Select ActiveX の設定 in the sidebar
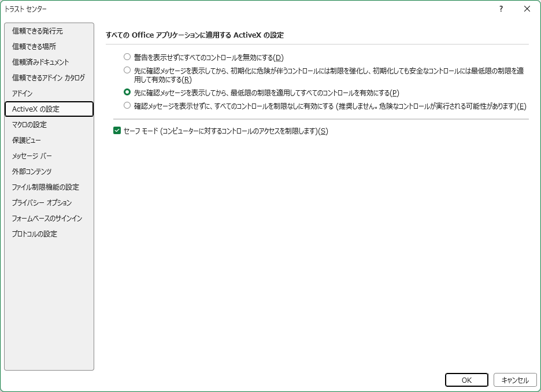The height and width of the screenshot is (392, 541). pos(49,109)
